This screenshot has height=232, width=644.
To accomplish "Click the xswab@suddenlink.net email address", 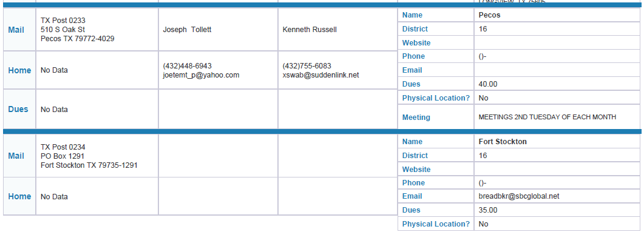I will tap(320, 75).
